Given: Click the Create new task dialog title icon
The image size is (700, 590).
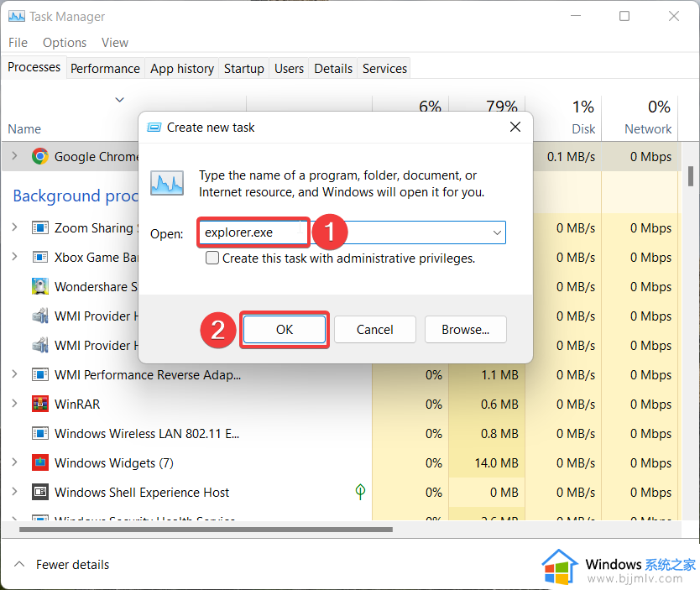Looking at the screenshot, I should point(154,128).
